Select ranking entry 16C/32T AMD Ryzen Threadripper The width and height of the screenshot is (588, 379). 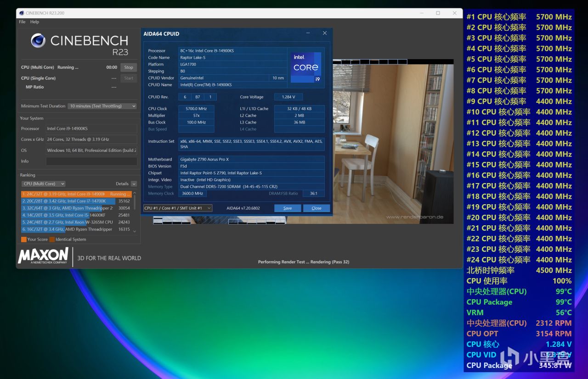click(x=76, y=229)
